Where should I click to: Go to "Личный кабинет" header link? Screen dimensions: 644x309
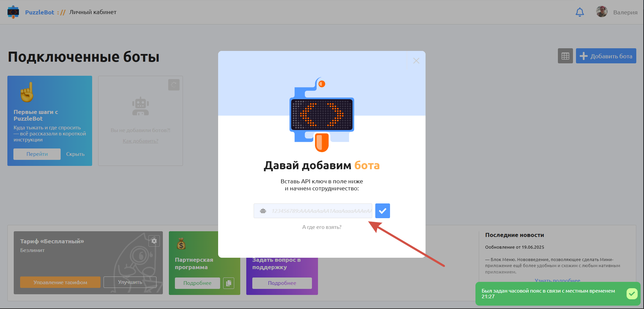pos(93,12)
